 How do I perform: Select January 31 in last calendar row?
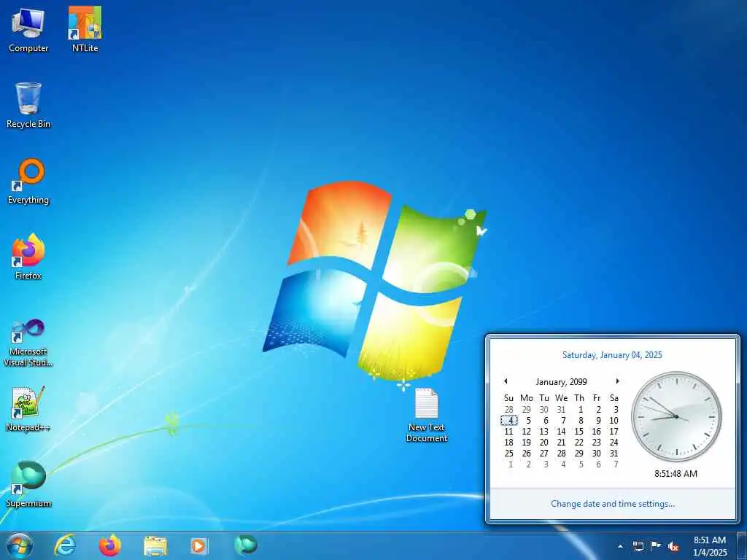[614, 454]
